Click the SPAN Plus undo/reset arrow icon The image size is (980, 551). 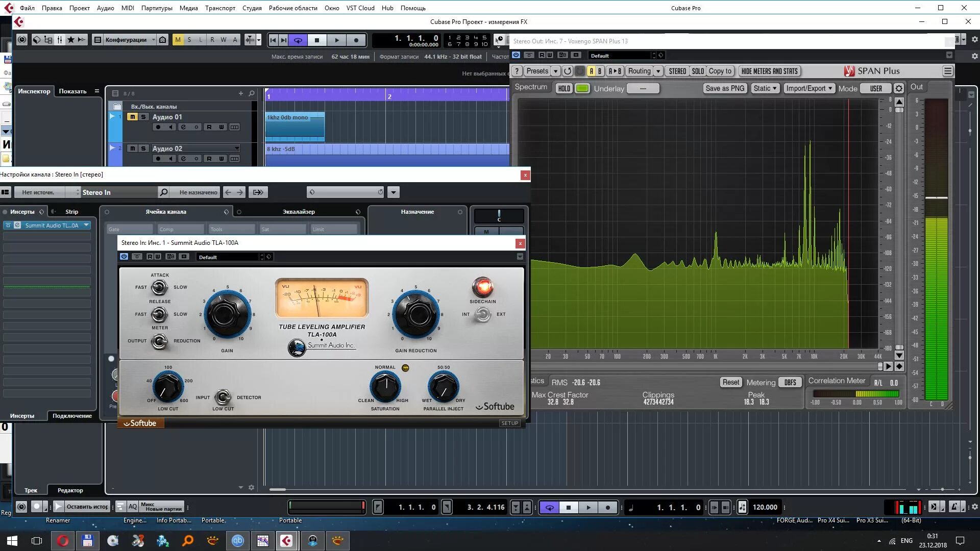(568, 71)
